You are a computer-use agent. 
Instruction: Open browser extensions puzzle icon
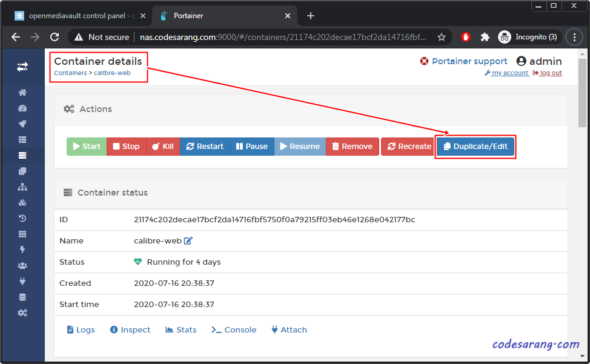click(x=485, y=37)
